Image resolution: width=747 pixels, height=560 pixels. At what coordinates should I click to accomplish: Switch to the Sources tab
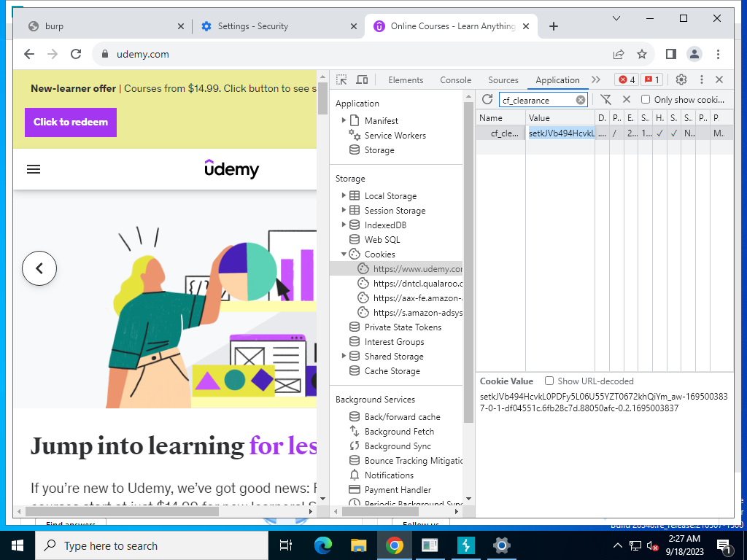click(x=503, y=80)
